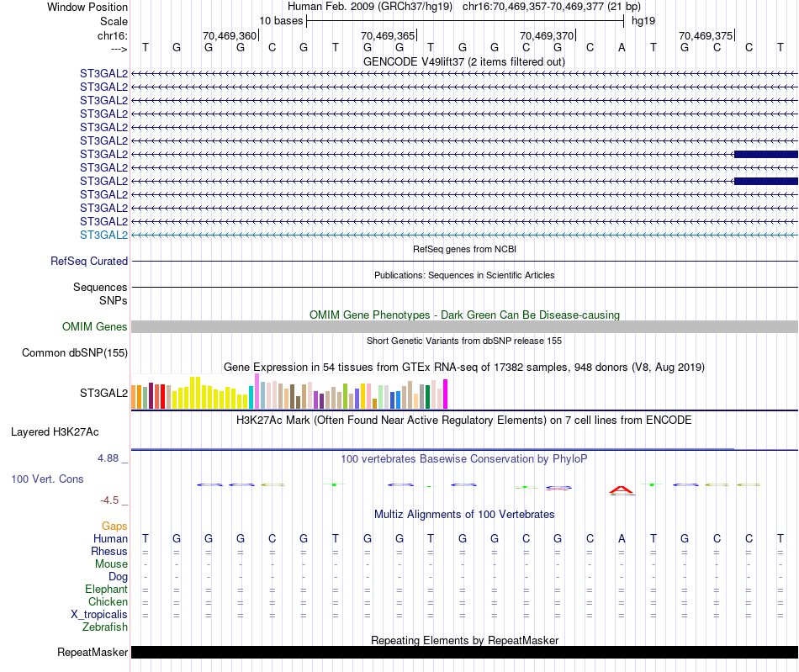Open the RefSeq genes from NCBI title
The image size is (799, 672).
pyautogui.click(x=464, y=249)
